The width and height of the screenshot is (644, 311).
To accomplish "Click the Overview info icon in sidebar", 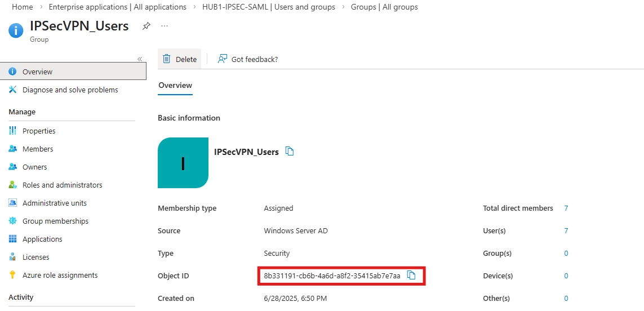I will 13,71.
